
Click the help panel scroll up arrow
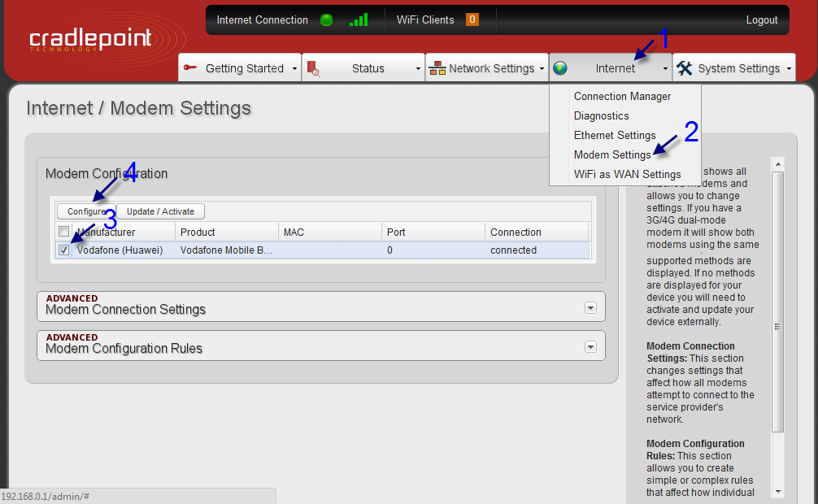coord(778,164)
